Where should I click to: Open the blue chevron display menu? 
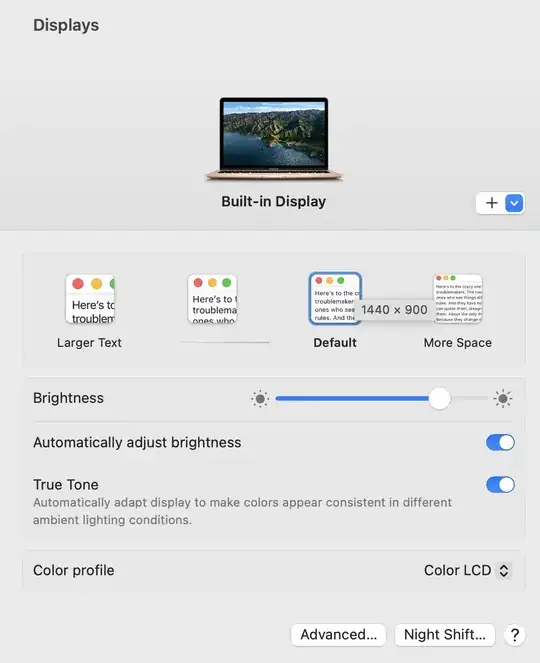click(514, 203)
